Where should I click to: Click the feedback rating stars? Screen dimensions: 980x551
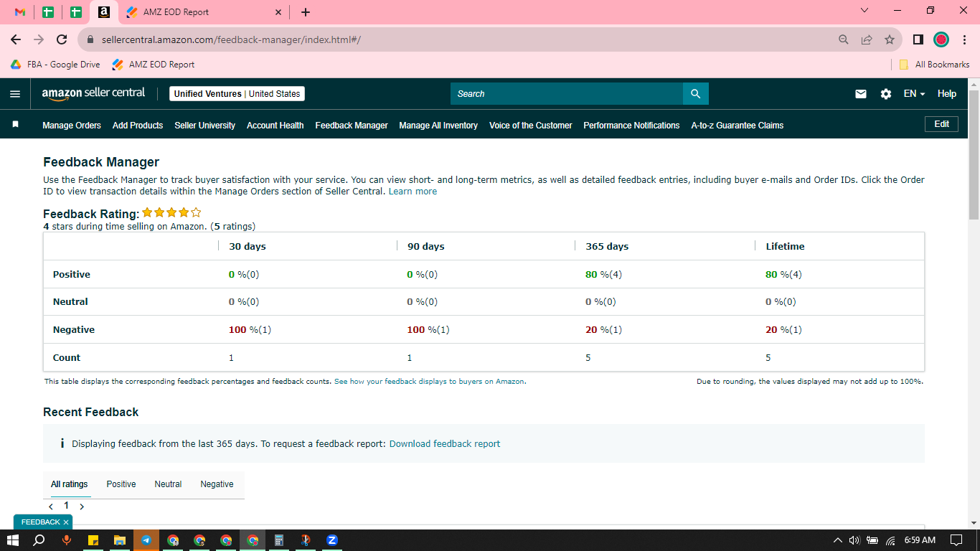[x=171, y=212]
